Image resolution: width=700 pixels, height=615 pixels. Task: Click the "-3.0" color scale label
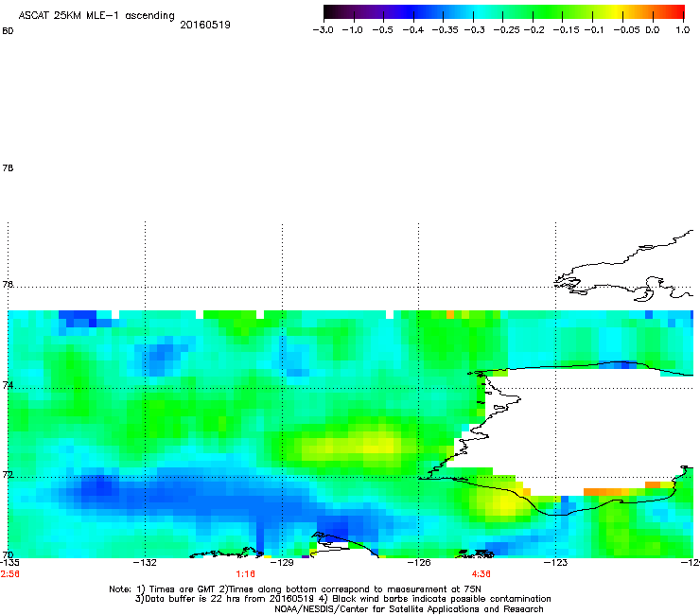[x=324, y=30]
